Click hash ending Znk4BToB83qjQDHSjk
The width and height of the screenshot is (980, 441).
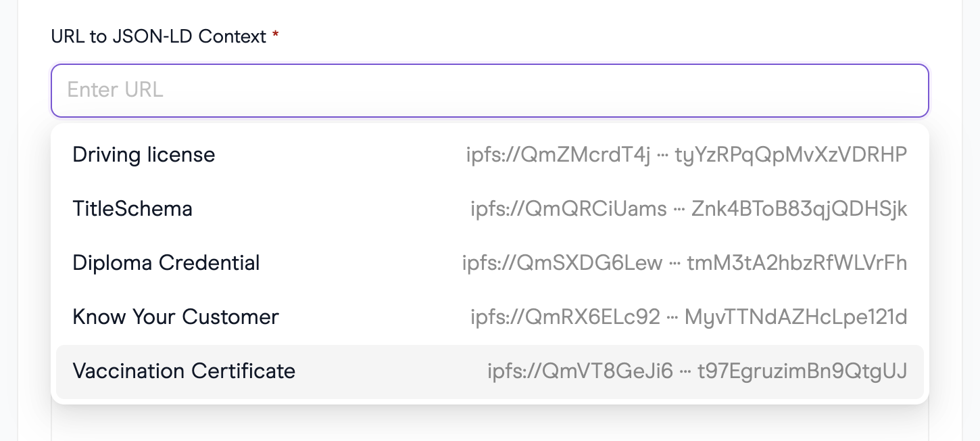(800, 209)
